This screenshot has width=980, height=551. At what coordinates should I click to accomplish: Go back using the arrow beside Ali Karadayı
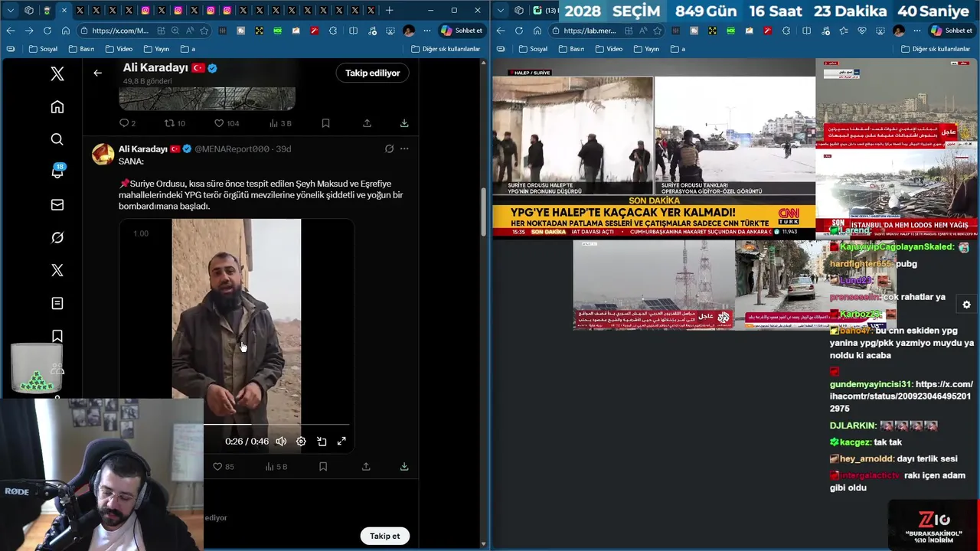(x=97, y=73)
